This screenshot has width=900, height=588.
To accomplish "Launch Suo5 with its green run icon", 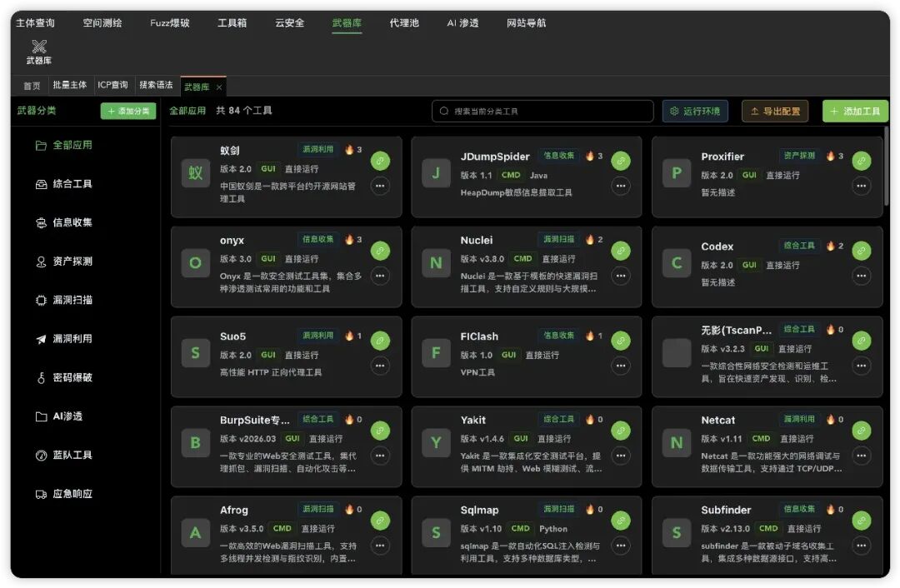I will pos(380,341).
